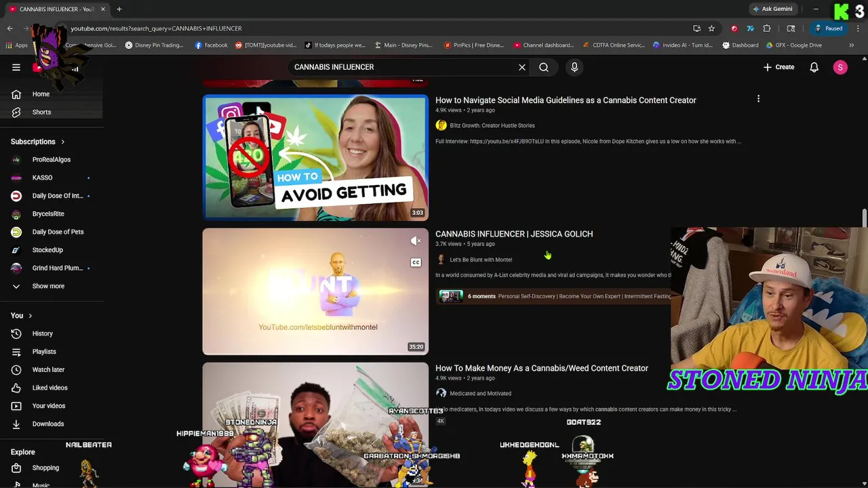Show more bookmarks with the chevron

point(851,45)
